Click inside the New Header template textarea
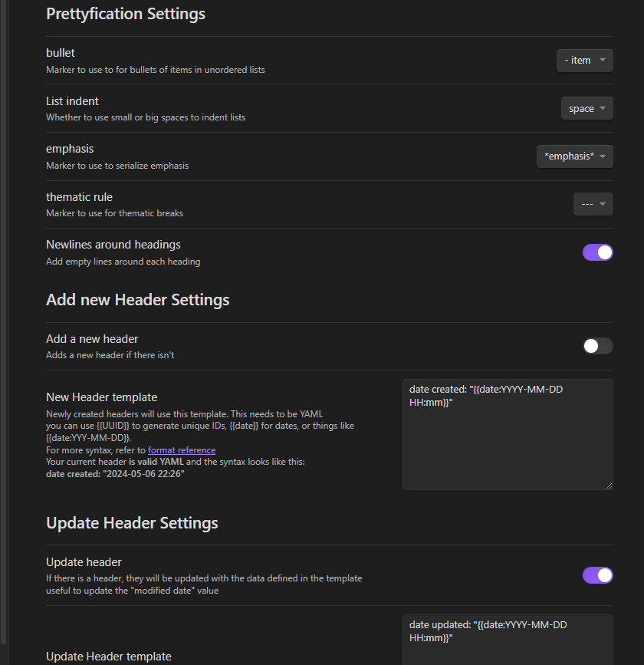 coord(508,435)
